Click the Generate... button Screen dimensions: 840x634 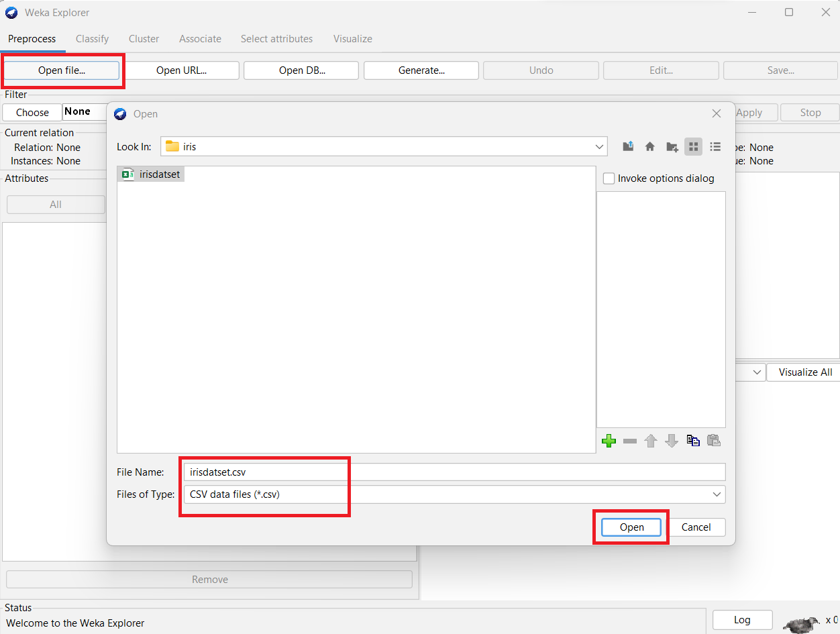pyautogui.click(x=421, y=70)
